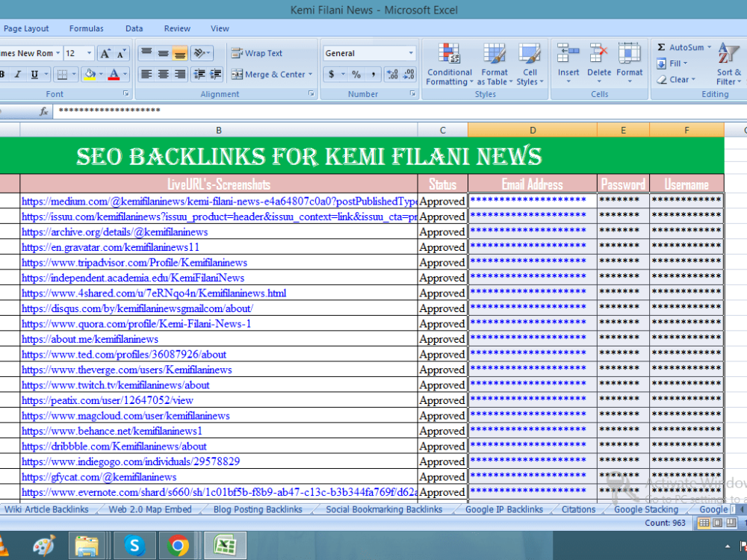Open fill color dropdown arrow
747x560 pixels.
pos(101,74)
